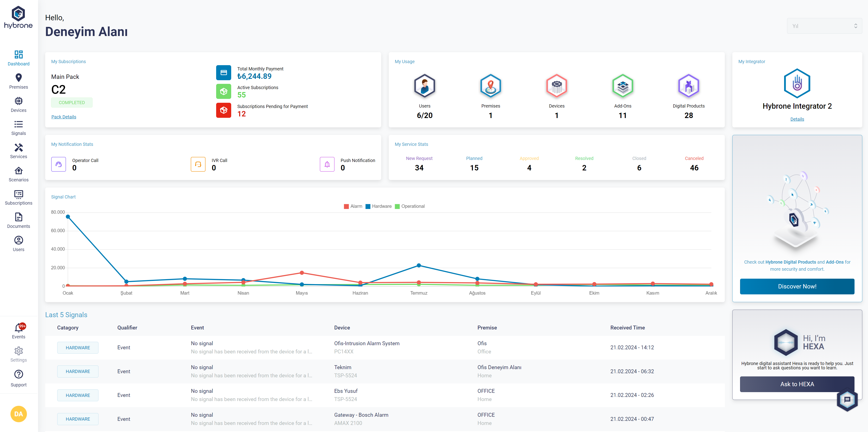Screen dimensions: 868x432
Task: Open Signals list icon in sidebar
Action: coord(18,124)
